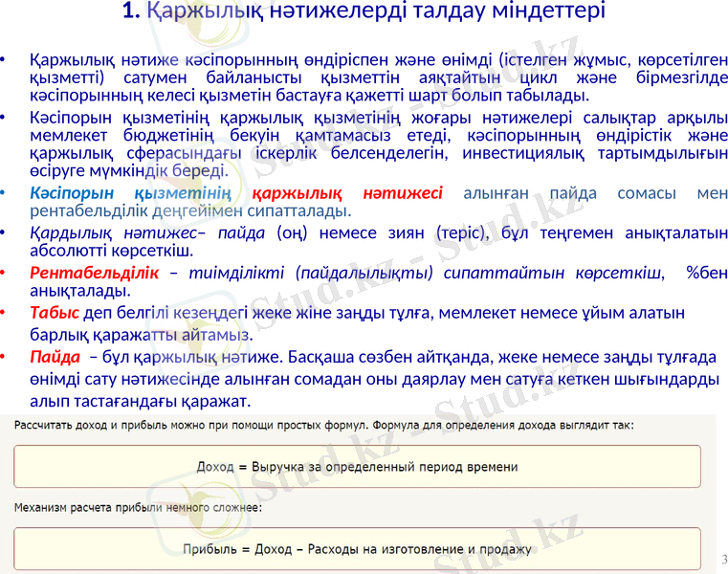Click the line 'алып тастағандағы қаражат.'
The width and height of the screenshot is (728, 574).
point(141,401)
